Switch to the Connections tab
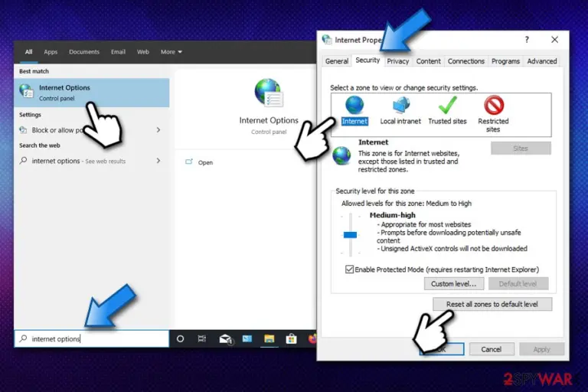This screenshot has width=588, height=392. point(466,61)
